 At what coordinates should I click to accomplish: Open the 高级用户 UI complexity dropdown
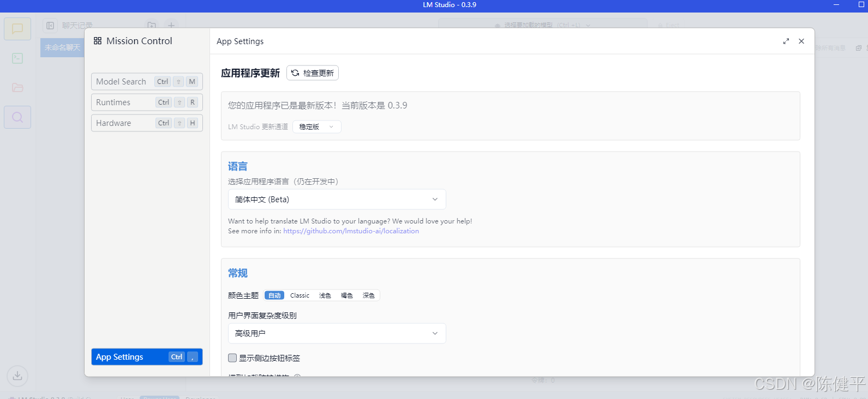[x=337, y=334]
